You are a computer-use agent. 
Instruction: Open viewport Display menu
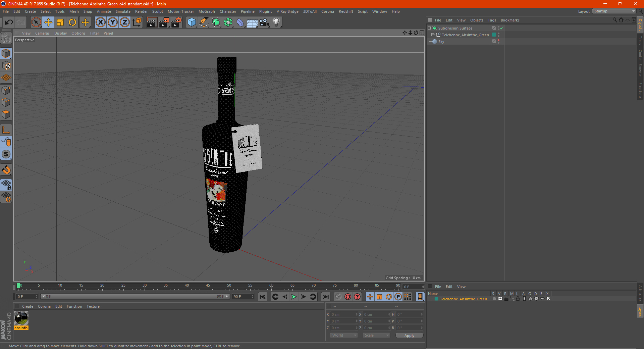(60, 33)
